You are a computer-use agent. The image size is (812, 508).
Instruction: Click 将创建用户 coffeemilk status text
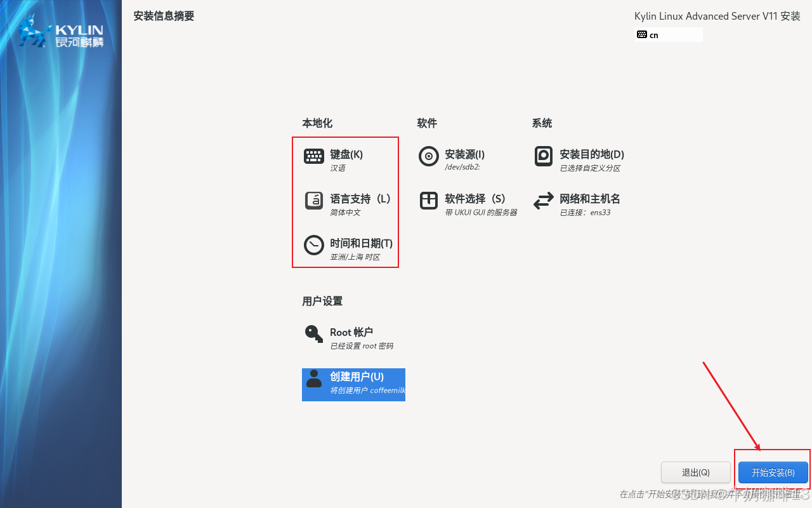pos(367,391)
